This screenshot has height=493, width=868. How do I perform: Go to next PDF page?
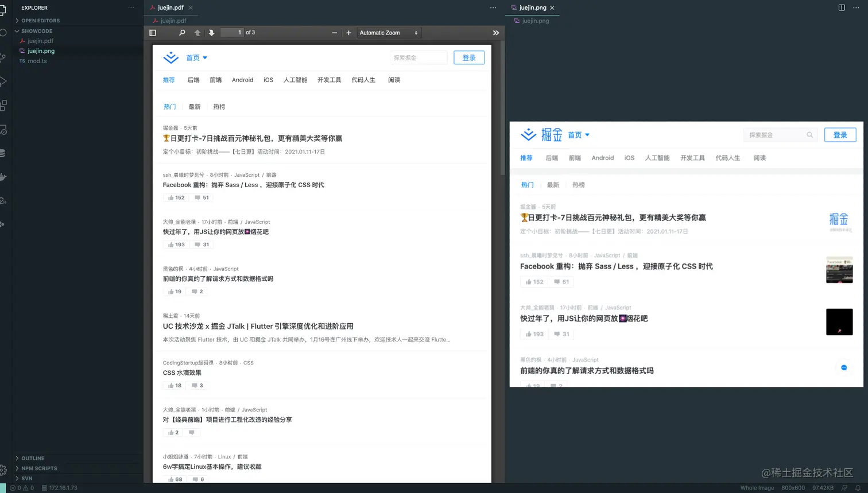pos(211,33)
